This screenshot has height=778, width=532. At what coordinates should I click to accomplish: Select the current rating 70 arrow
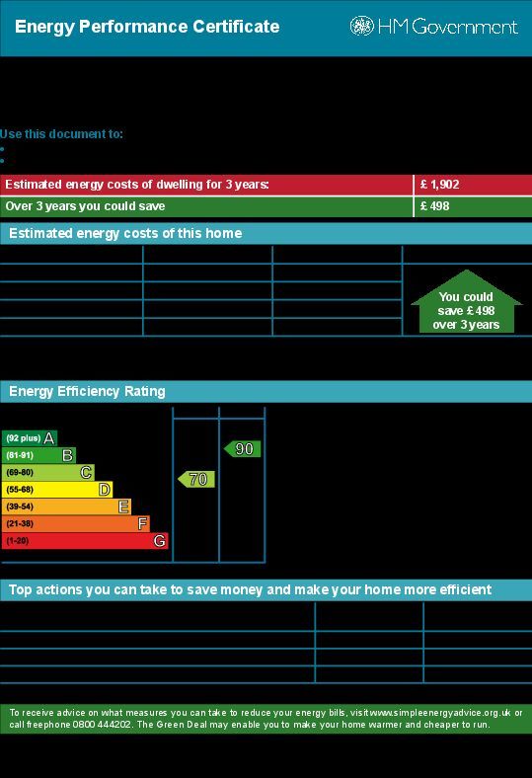(x=196, y=479)
